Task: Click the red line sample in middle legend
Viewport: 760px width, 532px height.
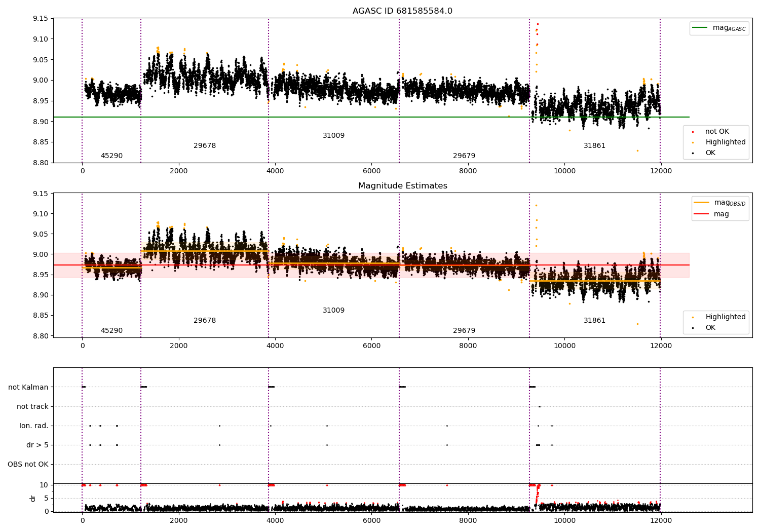Action: click(x=701, y=214)
